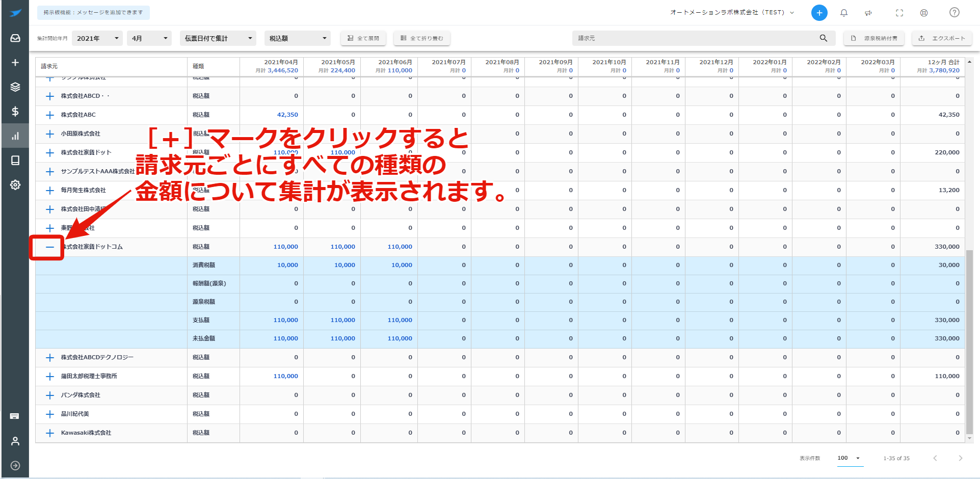This screenshot has width=980, height=479.
Task: Open the 2021年 year dropdown
Action: [x=97, y=38]
